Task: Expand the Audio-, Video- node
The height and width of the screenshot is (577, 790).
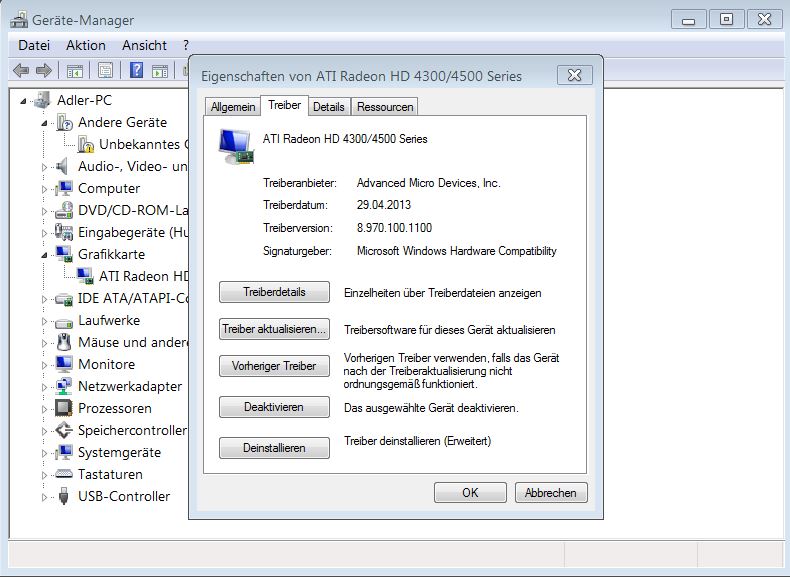Action: click(44, 167)
